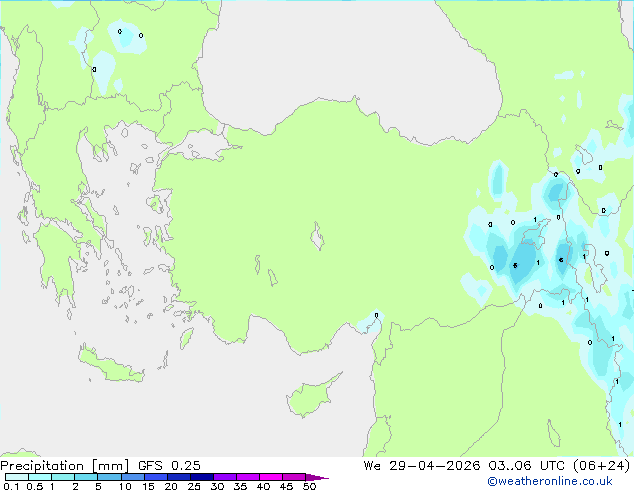The image size is (634, 490).
Task: Click legend value label '50'
Action: (x=309, y=486)
